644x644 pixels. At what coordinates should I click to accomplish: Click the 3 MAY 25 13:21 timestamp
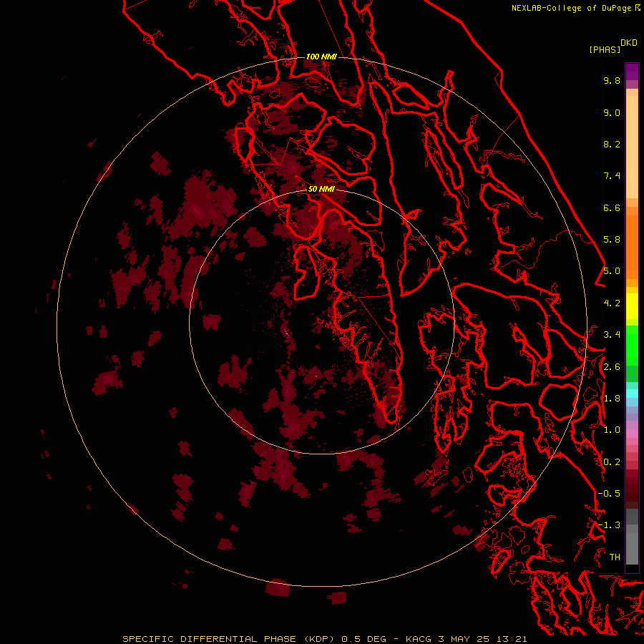coord(482,639)
